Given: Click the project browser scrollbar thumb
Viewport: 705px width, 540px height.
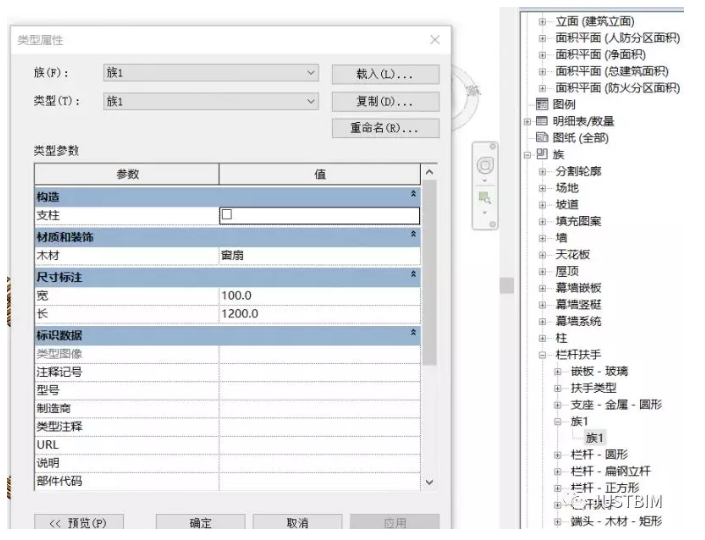Looking at the screenshot, I should 507,286.
